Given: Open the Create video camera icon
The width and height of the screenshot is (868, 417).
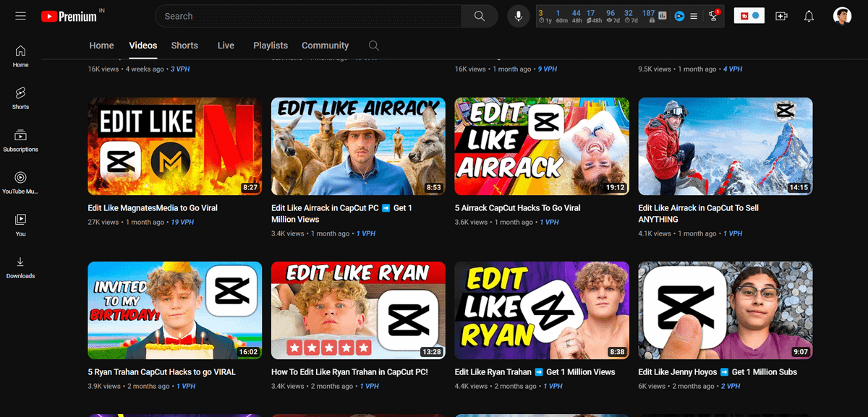Looking at the screenshot, I should [x=781, y=16].
